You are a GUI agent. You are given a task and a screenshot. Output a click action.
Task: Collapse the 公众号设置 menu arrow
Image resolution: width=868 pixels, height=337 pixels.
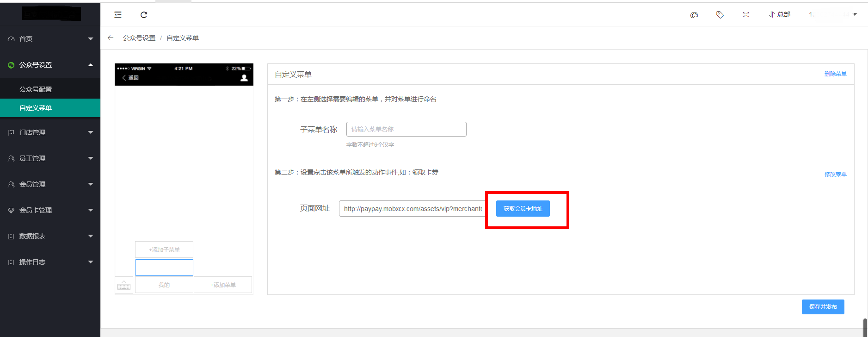pyautogui.click(x=91, y=65)
